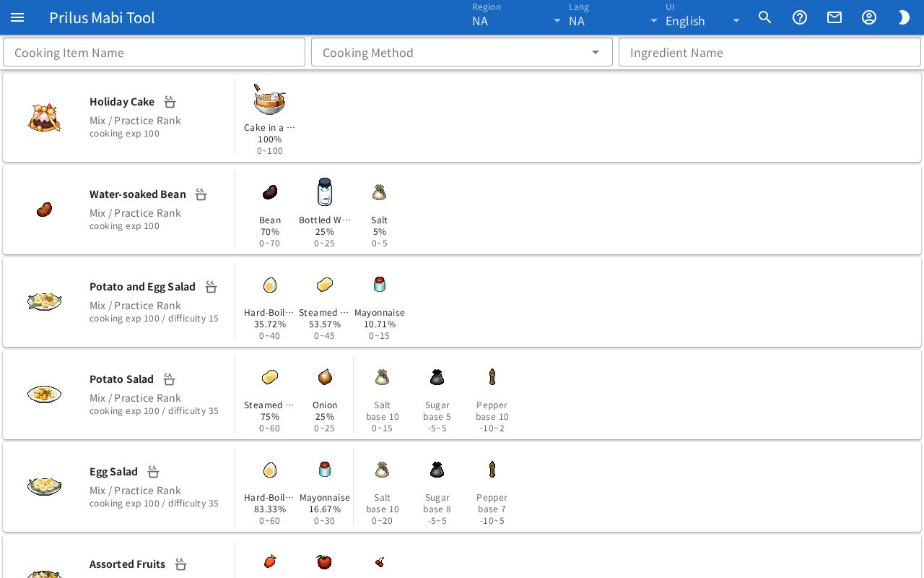Click the pot icon beside Potato and Egg Salad

point(212,287)
